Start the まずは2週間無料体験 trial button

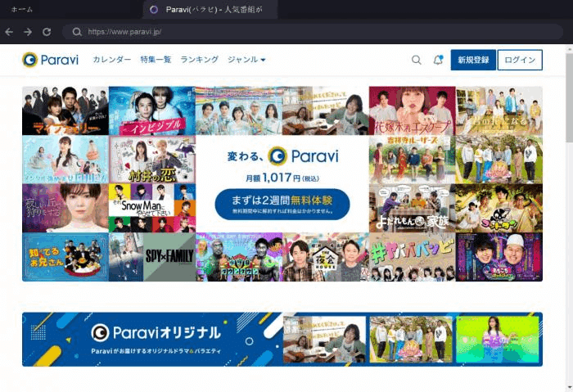click(282, 205)
